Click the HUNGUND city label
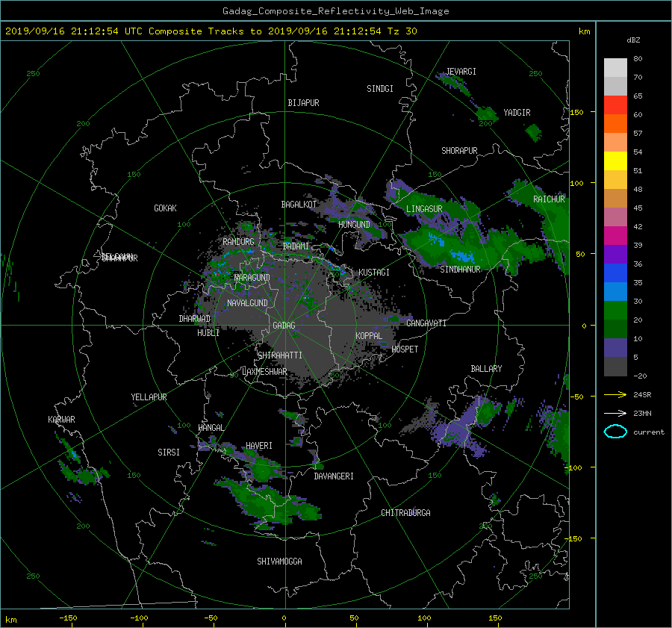Viewport: 672px width, 628px height. coord(354,225)
